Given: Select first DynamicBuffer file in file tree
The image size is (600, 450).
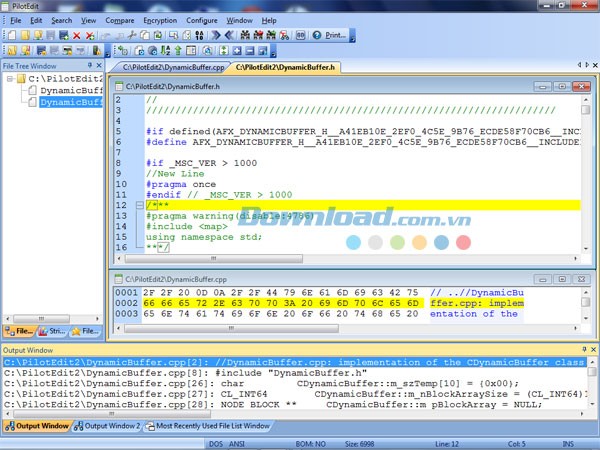Looking at the screenshot, I should point(70,90).
